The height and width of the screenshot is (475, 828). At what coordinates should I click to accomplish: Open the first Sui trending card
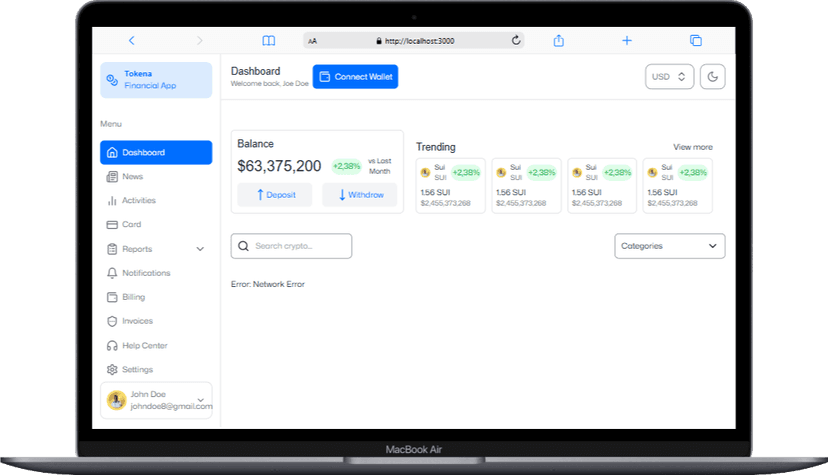[450, 186]
